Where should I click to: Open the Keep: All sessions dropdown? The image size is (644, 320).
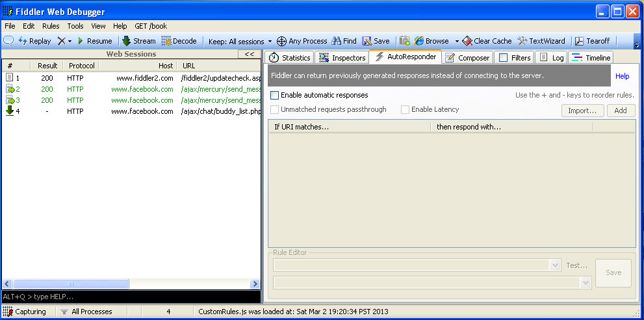pyautogui.click(x=240, y=42)
